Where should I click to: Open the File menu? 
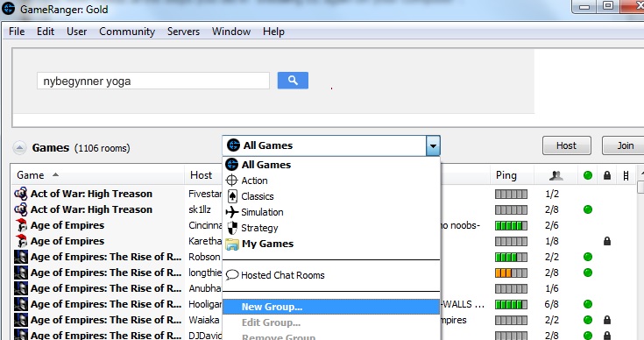17,32
